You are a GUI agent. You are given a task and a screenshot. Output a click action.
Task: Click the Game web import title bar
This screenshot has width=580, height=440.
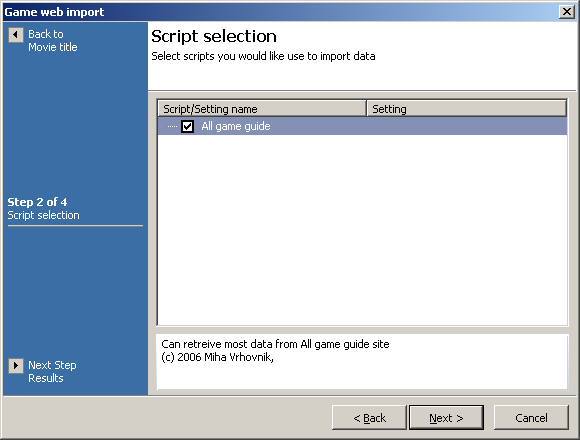[x=281, y=12]
